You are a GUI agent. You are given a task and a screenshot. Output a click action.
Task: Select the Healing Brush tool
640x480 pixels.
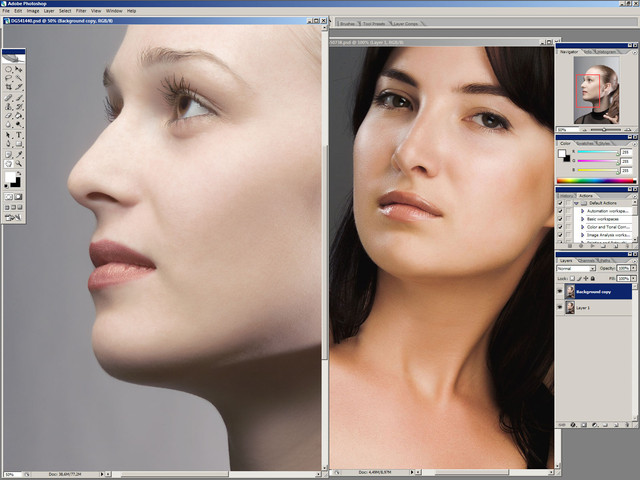coord(9,98)
